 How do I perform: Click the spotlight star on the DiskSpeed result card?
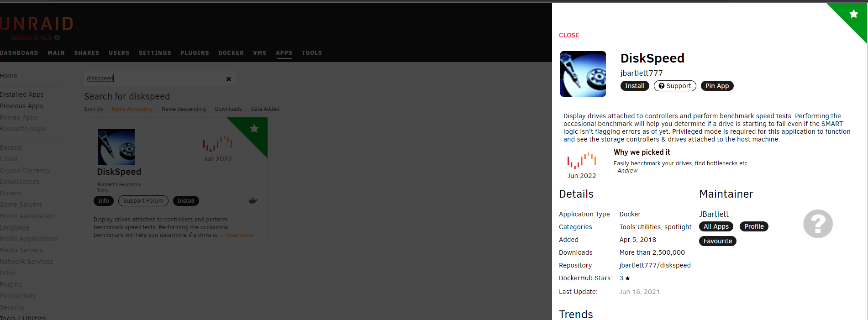[254, 129]
